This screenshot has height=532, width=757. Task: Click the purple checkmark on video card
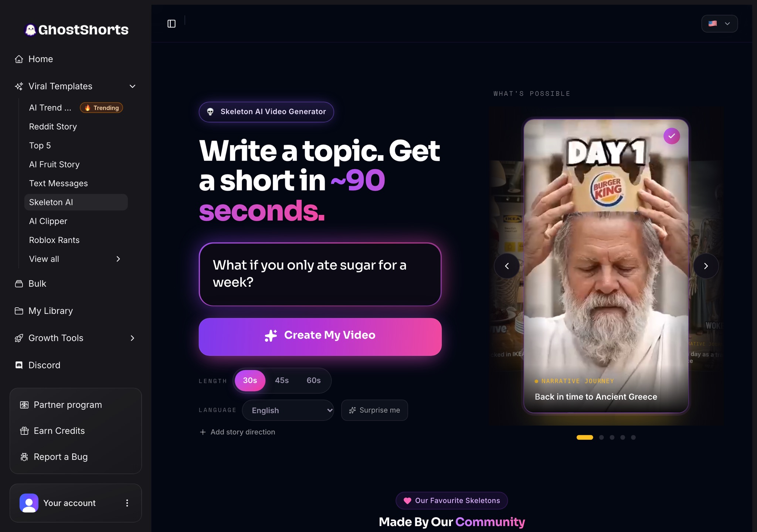(672, 136)
